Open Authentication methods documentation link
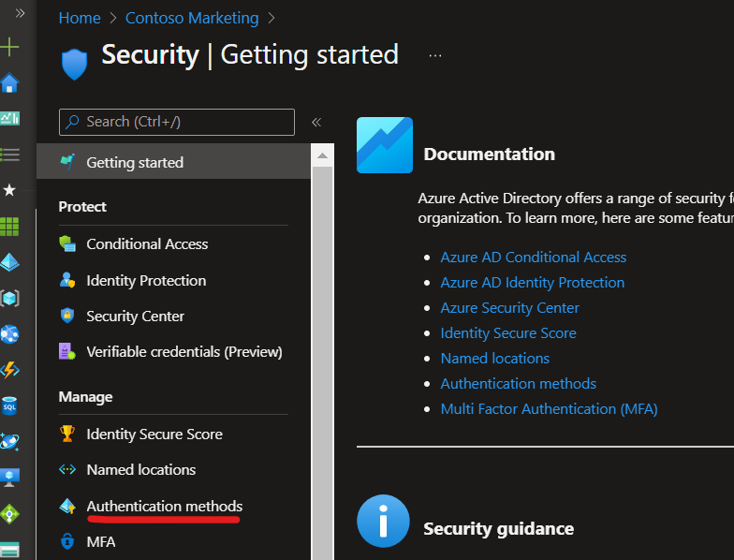 click(519, 384)
